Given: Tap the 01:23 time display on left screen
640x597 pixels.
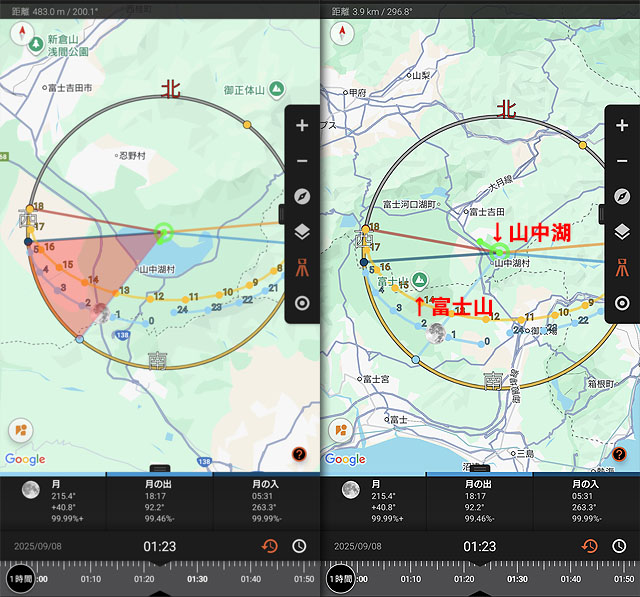Looking at the screenshot, I should tap(160, 546).
